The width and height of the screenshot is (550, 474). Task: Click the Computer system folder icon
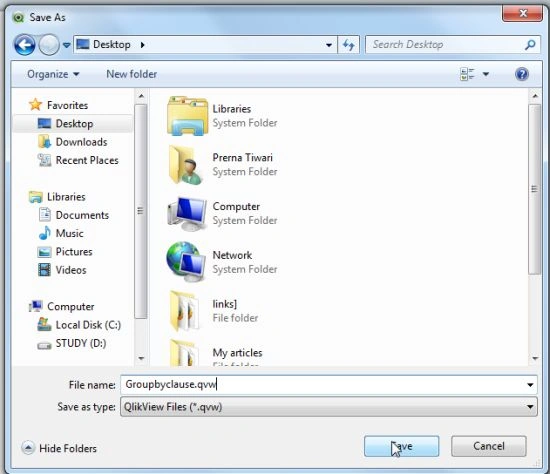187,213
